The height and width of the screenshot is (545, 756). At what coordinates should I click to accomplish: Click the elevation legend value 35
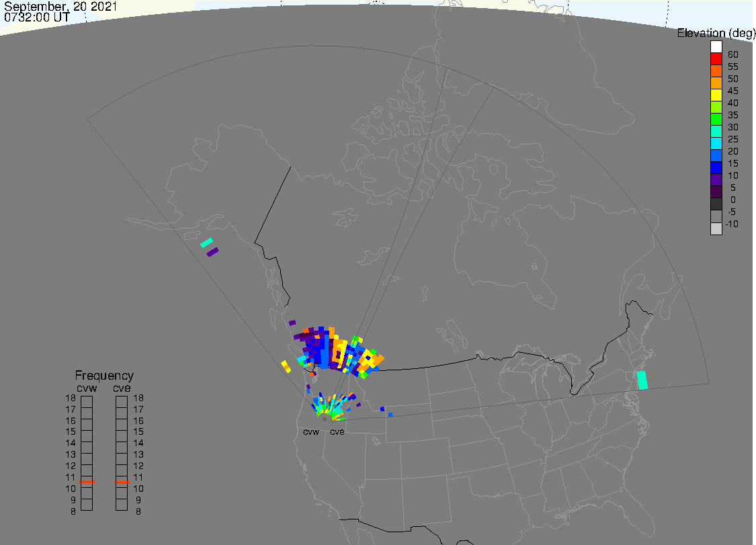coord(733,115)
